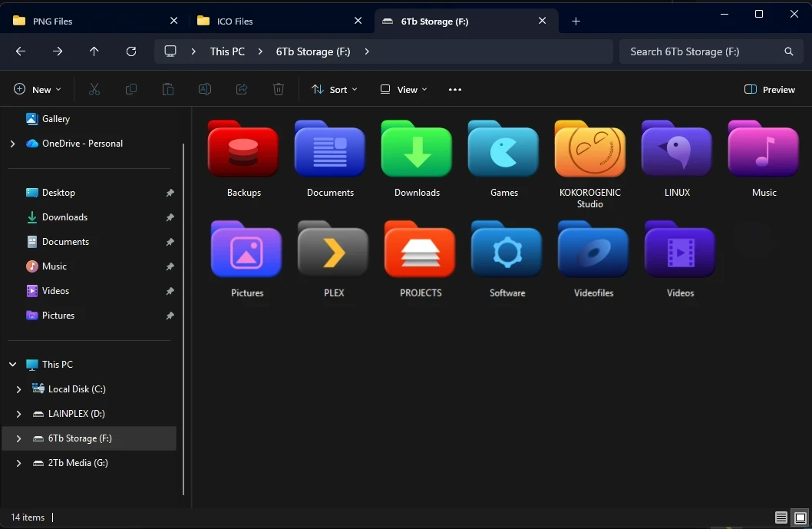Expand LAINPLEX (D:) node
Screen dimensions: 812x529
(18, 414)
